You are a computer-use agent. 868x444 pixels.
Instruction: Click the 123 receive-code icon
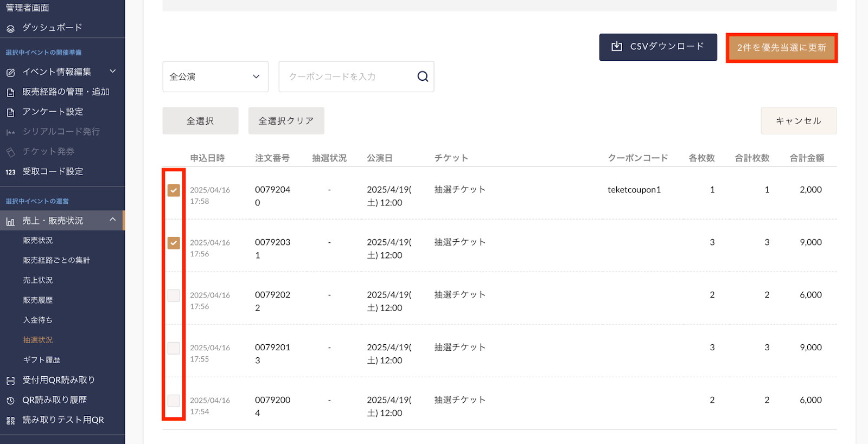coord(10,172)
